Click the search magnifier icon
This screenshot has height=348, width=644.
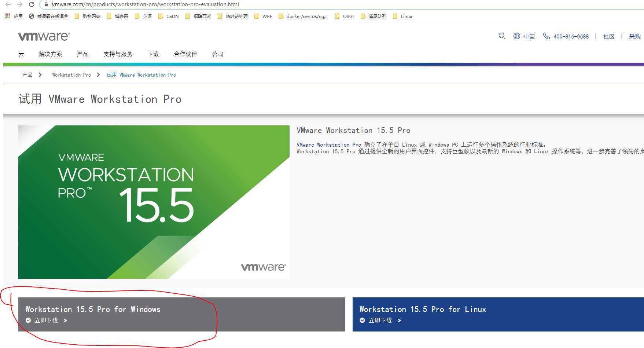click(502, 36)
